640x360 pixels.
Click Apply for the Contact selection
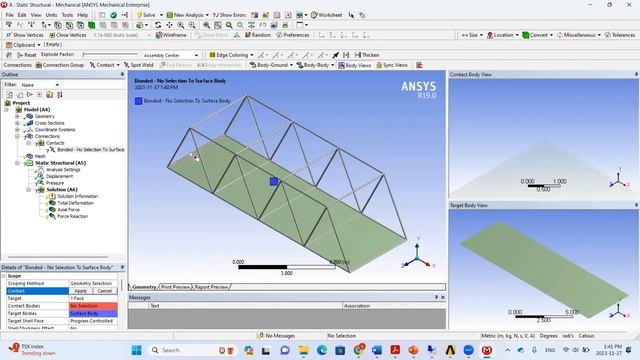(x=80, y=291)
